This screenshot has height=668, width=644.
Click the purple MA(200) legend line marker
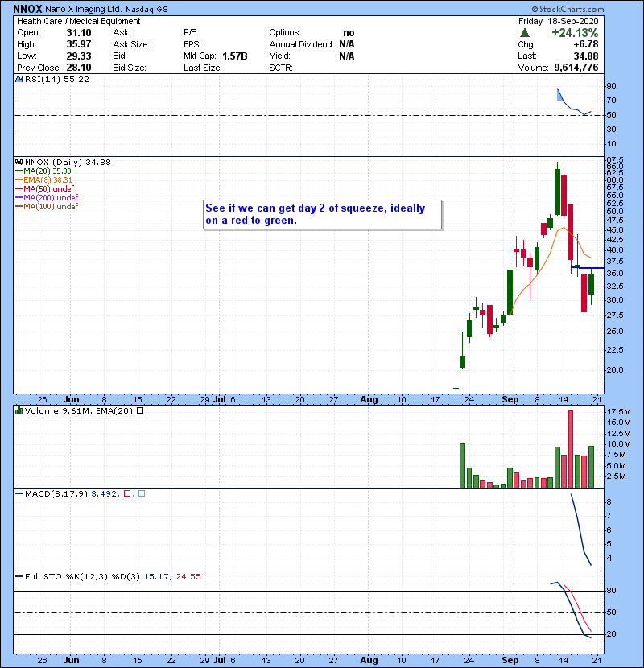pyautogui.click(x=20, y=198)
